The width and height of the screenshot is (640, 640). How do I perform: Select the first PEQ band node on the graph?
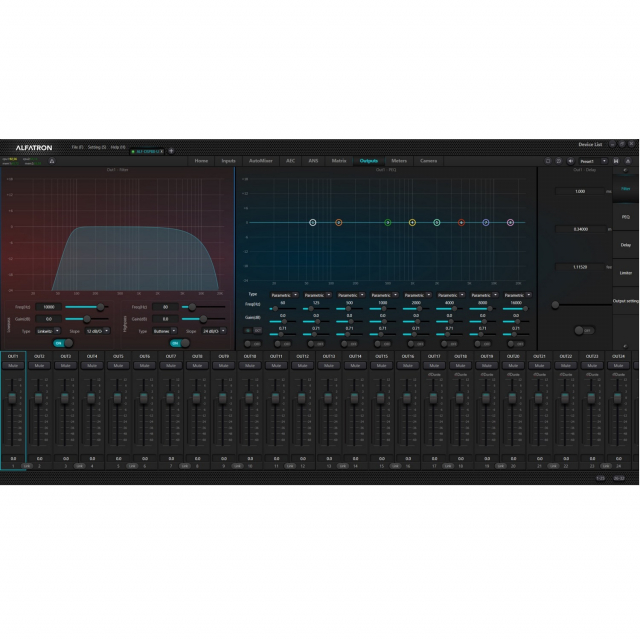coord(312,222)
